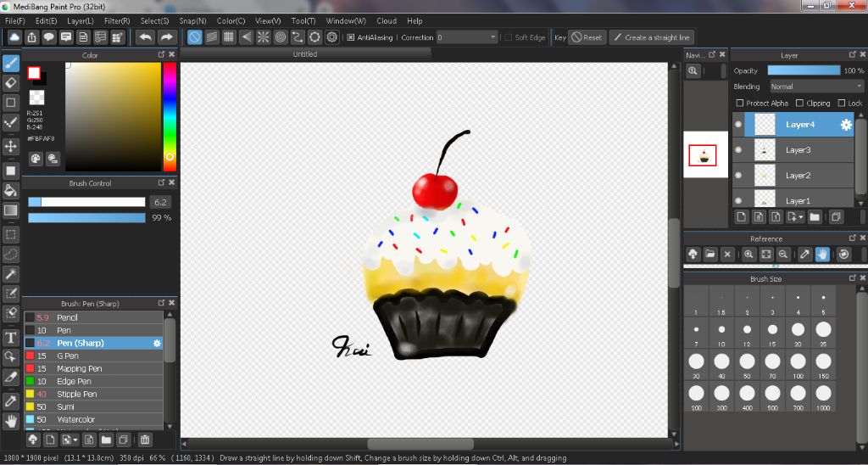Screen dimensions: 868x465
Task: Clear the reference image with the X icon
Action: pyautogui.click(x=727, y=255)
